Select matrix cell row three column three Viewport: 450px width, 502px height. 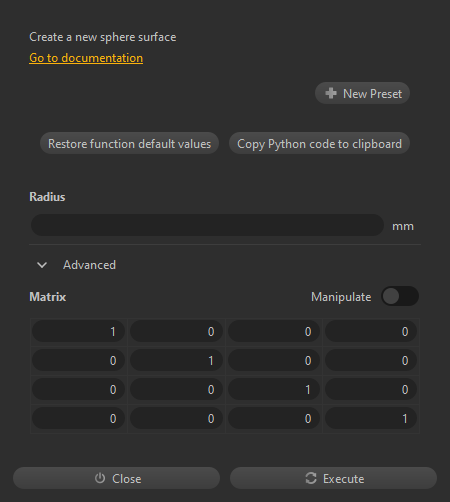274,390
